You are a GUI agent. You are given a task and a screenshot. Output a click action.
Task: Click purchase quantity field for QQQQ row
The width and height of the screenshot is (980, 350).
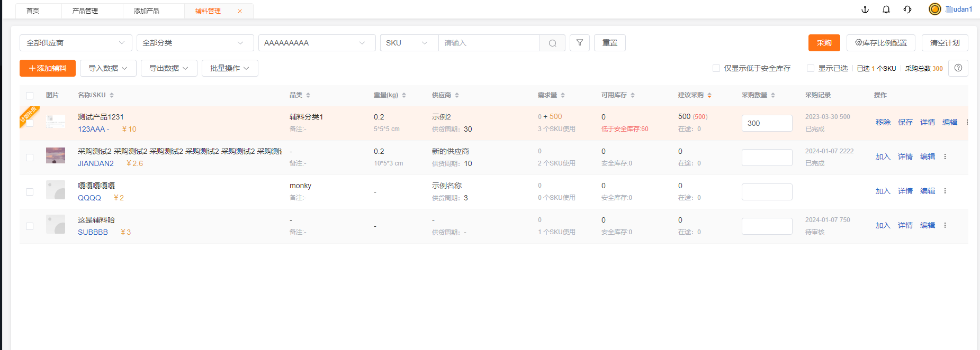click(767, 192)
